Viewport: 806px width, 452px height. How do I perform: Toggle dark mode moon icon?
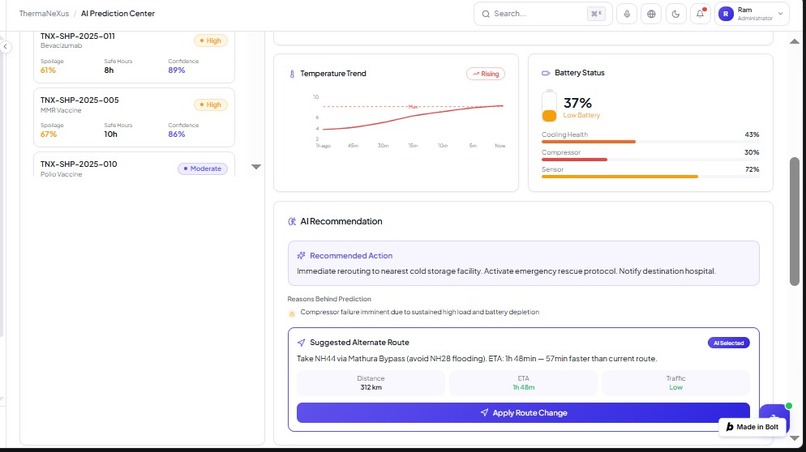tap(676, 14)
